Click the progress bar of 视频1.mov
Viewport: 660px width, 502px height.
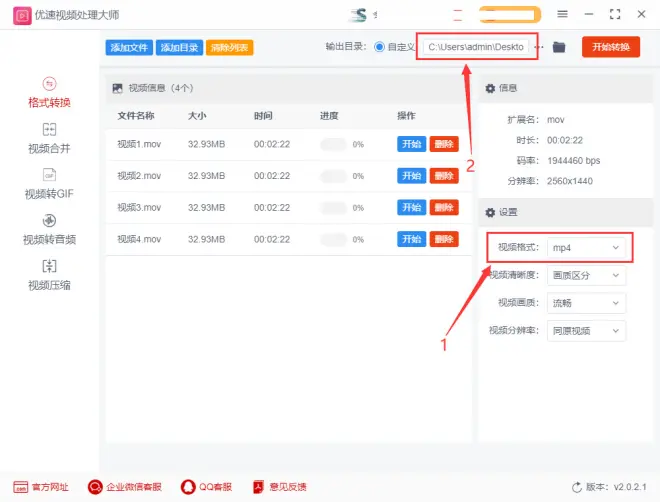point(333,144)
